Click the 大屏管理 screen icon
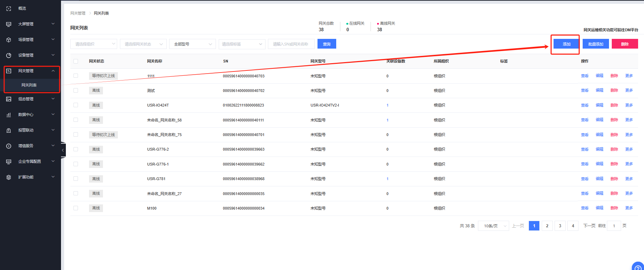644x270 pixels. (9, 24)
